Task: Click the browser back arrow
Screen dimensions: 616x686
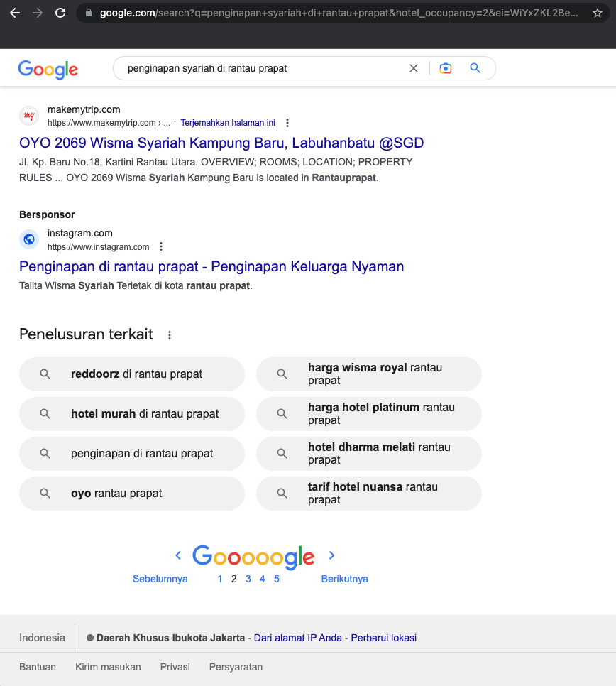Action: (x=15, y=13)
